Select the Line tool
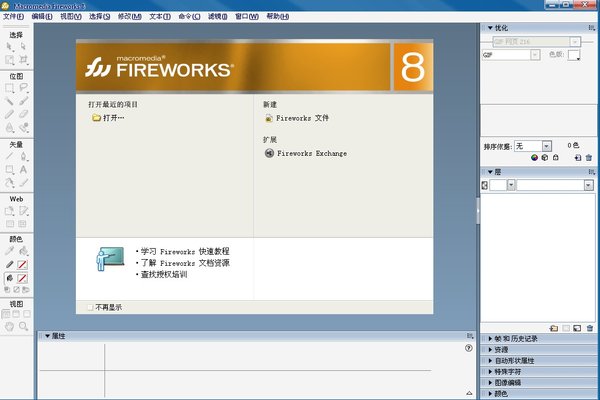 click(10, 157)
